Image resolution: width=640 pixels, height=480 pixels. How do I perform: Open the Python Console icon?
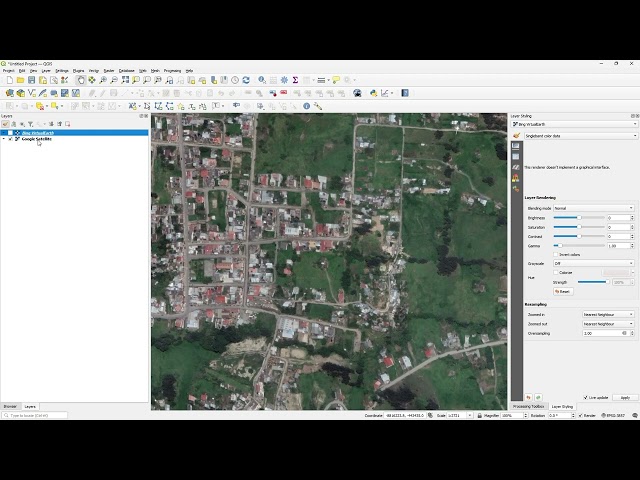[373, 93]
